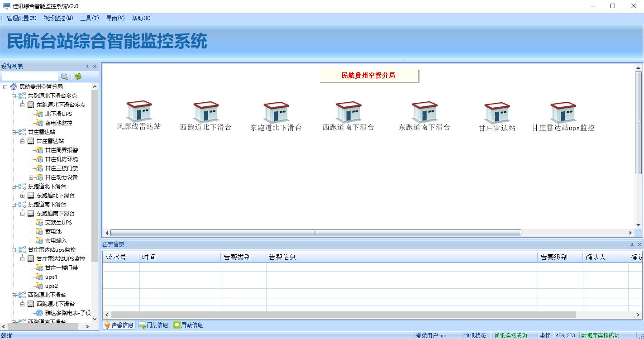Refresh the device list with green arrows icon
This screenshot has width=644, height=339.
pyautogui.click(x=78, y=76)
